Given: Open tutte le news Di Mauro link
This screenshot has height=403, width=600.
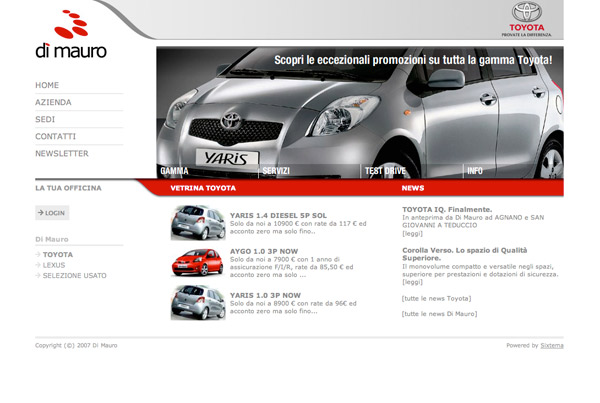Looking at the screenshot, I should (x=439, y=314).
